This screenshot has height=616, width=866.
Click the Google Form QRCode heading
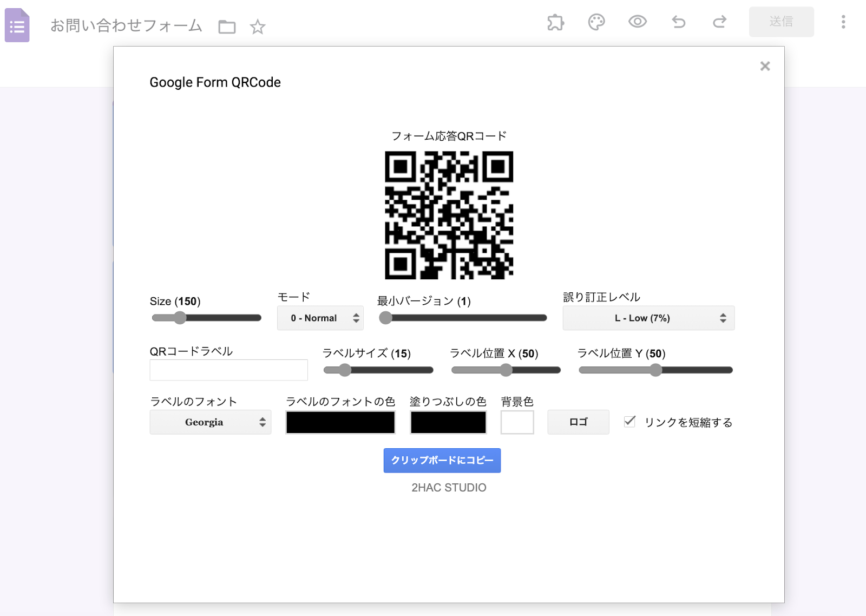pyautogui.click(x=215, y=82)
